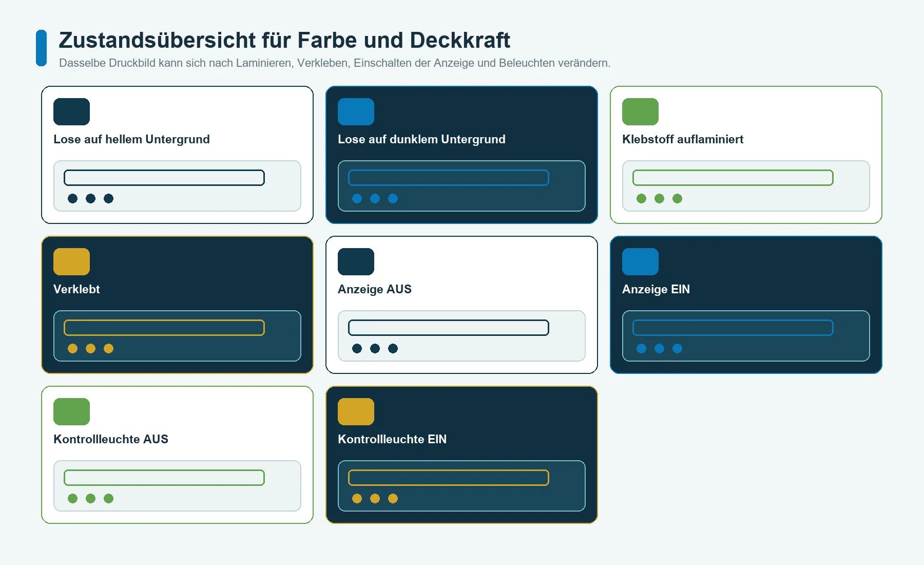Image resolution: width=924 pixels, height=565 pixels.
Task: Click the blue outlined bar in 'Anzeige EIN' card
Action: 733,328
